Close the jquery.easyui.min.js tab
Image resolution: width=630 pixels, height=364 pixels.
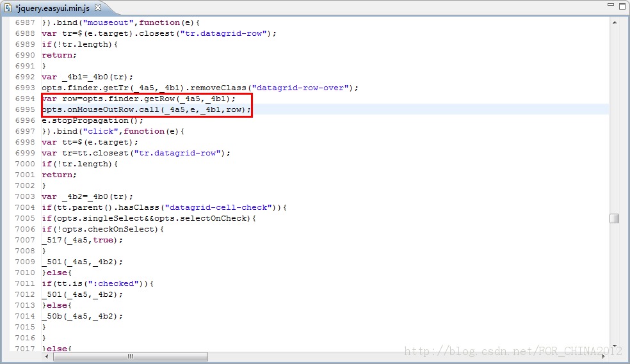(x=98, y=8)
